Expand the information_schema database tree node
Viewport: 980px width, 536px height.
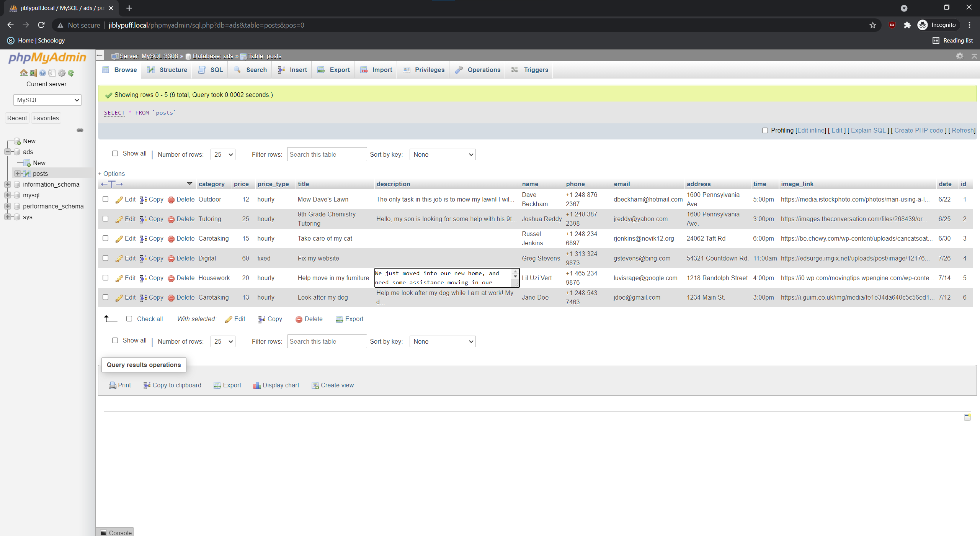point(7,184)
